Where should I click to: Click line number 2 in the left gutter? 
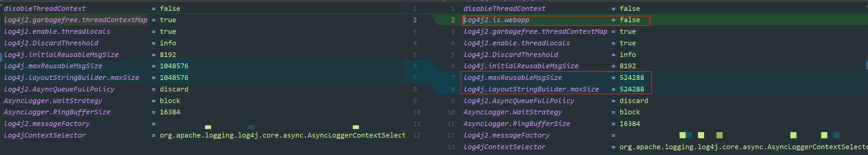[x=415, y=20]
